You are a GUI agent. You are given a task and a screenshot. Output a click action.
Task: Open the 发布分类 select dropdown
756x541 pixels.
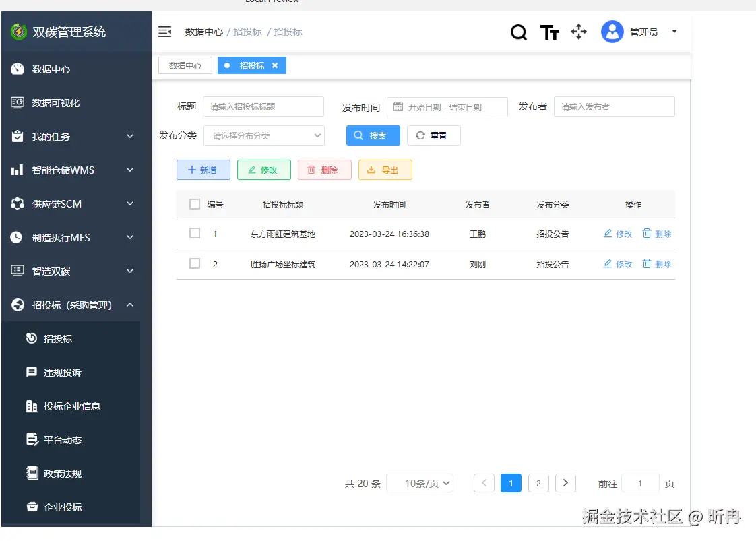tap(264, 135)
